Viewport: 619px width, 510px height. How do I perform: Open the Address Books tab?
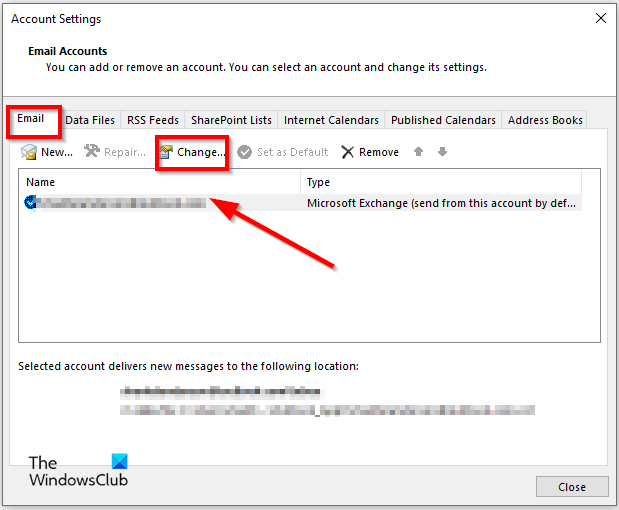pyautogui.click(x=545, y=120)
